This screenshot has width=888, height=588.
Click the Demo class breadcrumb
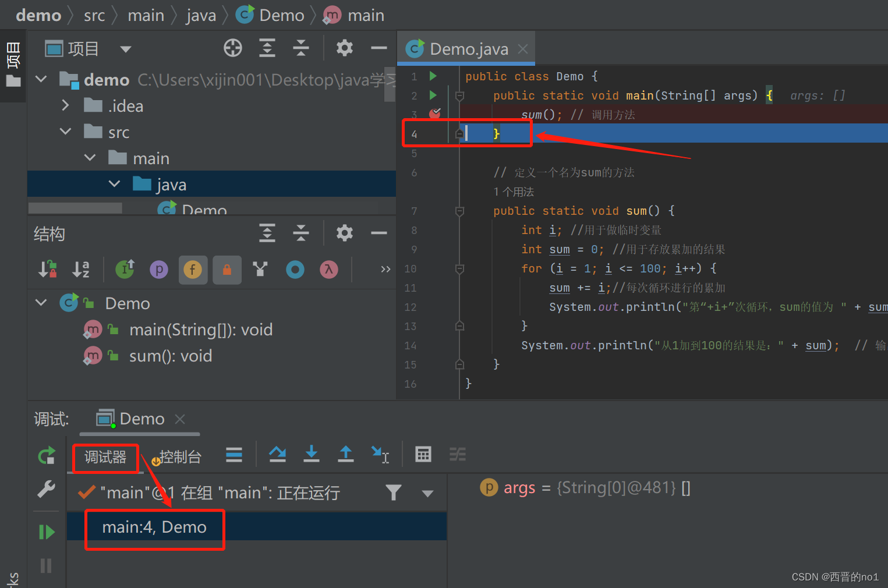coord(270,15)
